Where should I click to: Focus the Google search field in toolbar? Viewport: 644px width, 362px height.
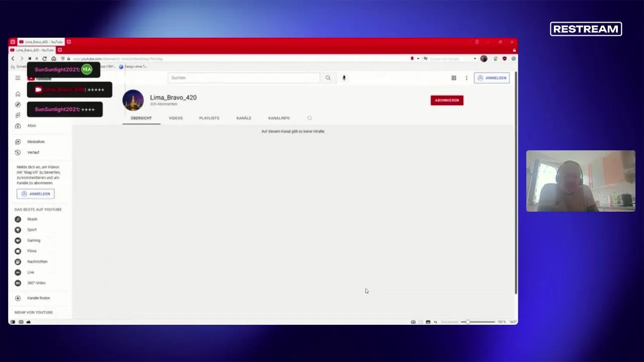tap(449, 59)
